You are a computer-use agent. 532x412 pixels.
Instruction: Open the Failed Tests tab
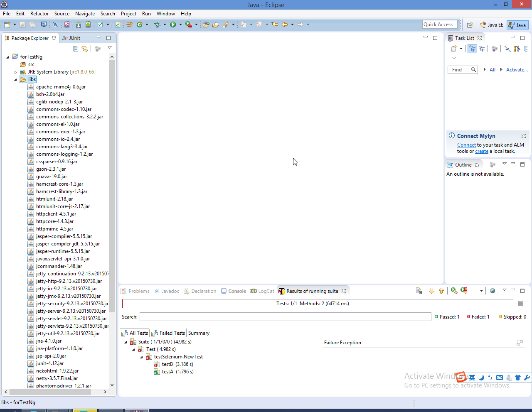pyautogui.click(x=168, y=333)
